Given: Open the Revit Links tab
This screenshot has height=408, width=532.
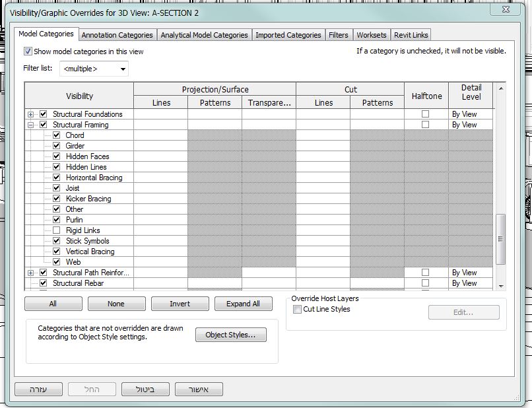Looking at the screenshot, I should 411,35.
